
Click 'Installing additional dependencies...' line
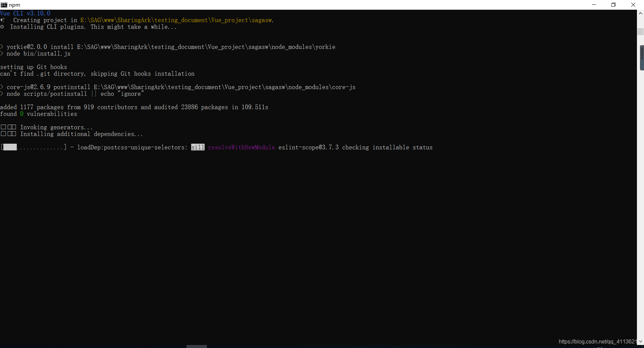coord(71,134)
